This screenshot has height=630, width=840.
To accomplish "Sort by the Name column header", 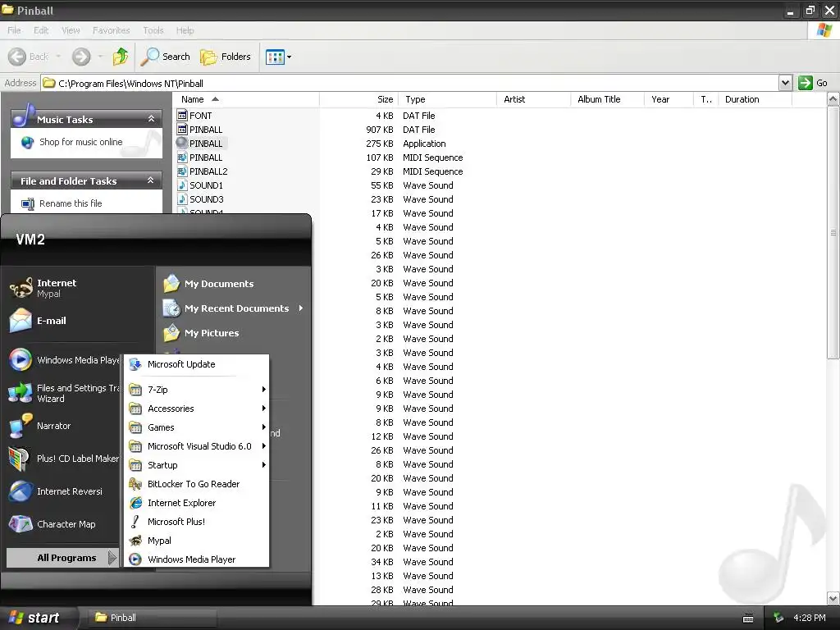I will [x=246, y=99].
